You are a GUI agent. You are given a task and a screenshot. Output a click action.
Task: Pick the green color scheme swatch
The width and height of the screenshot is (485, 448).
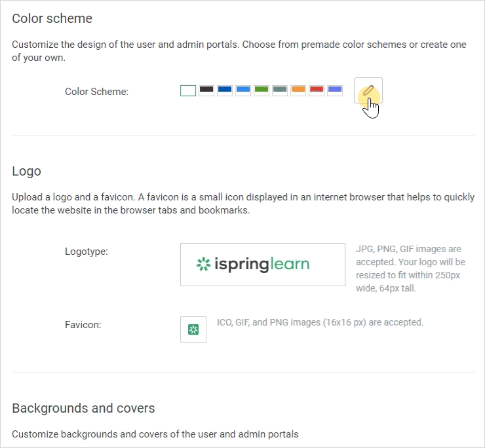[262, 90]
